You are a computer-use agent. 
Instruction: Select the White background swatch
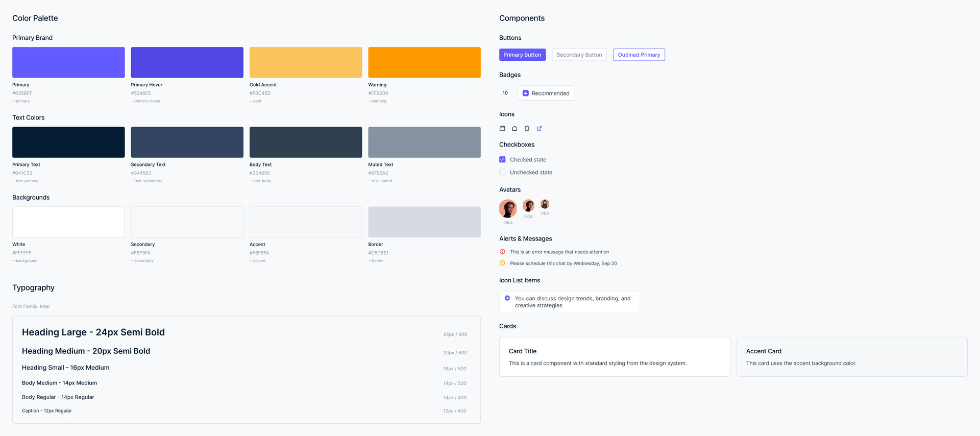[x=68, y=222]
